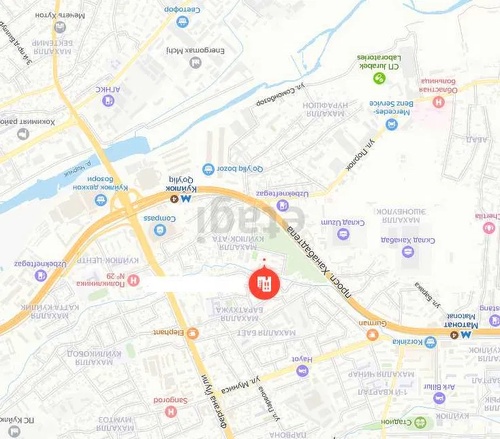Click the Elephant orange place icon
This screenshot has height=439, width=500.
(193, 333)
